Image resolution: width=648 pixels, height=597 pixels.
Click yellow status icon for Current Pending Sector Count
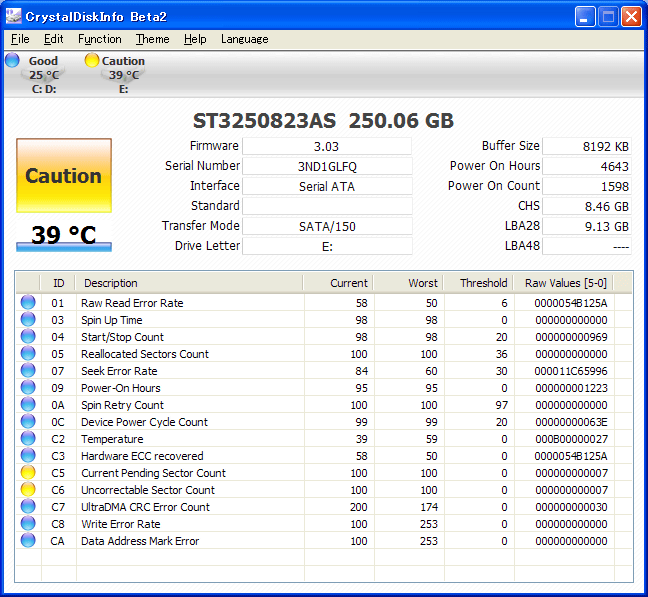[x=28, y=473]
